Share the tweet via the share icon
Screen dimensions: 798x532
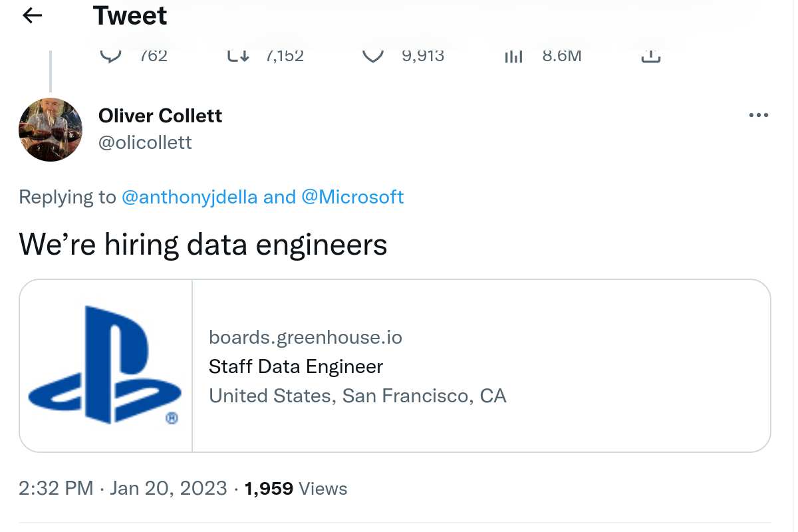pos(650,57)
